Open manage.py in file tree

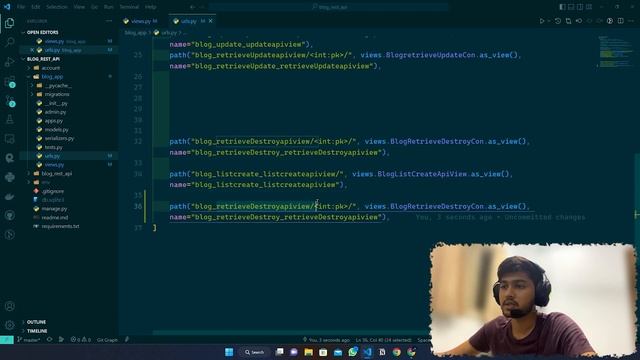click(54, 209)
